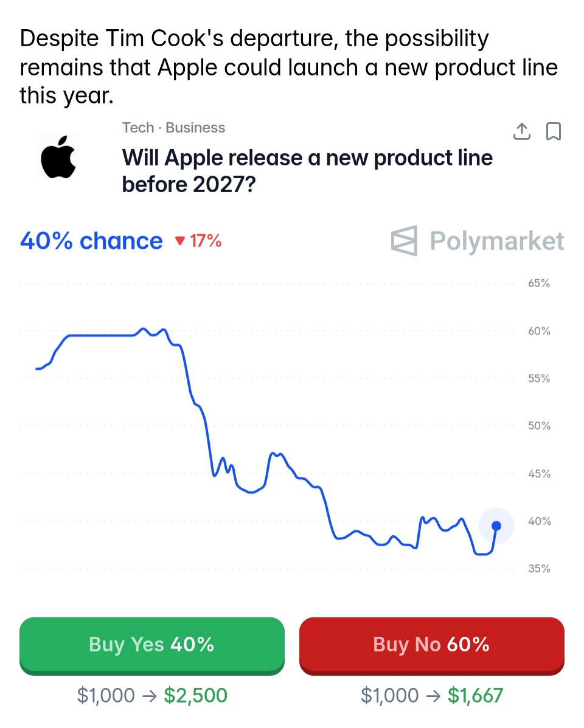
Task: Tap the Apple logo thumbnail
Action: (x=59, y=158)
